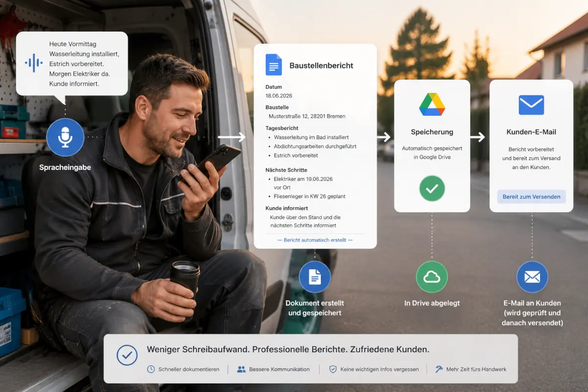Click the address Musterstraße 12, 28201 Bremen
This screenshot has width=588, height=392.
pos(307,117)
